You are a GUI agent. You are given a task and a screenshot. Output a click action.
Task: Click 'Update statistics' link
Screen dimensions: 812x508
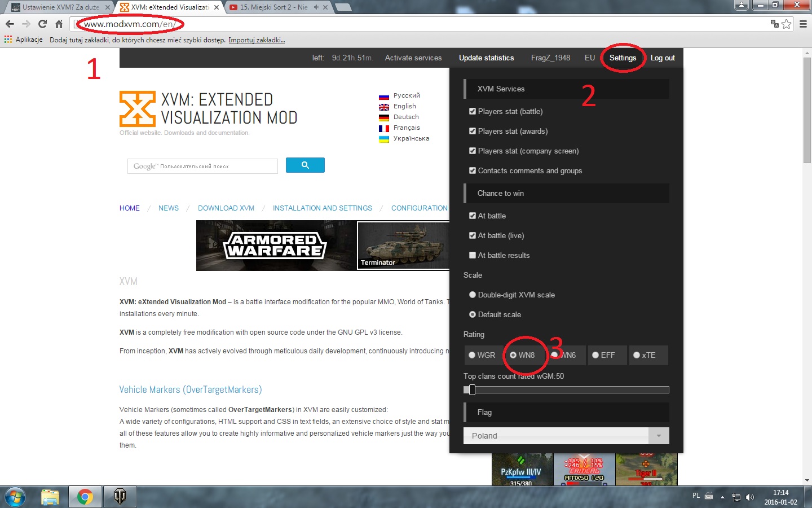(x=487, y=58)
